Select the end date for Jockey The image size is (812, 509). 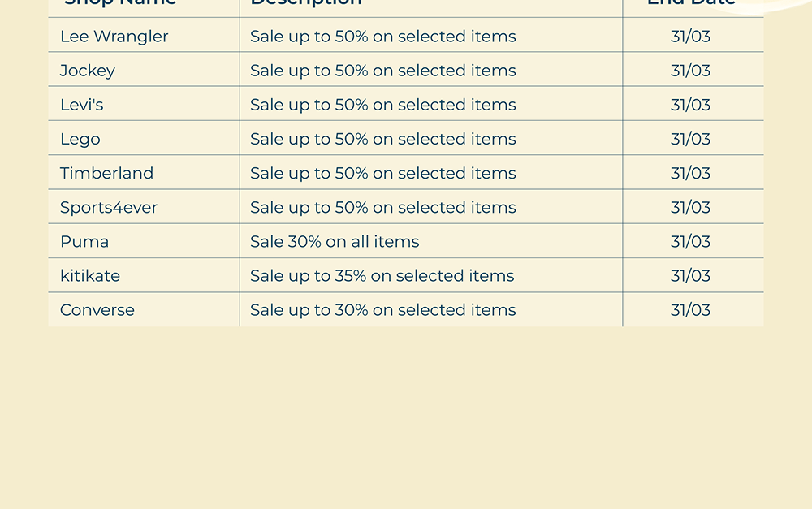click(690, 71)
